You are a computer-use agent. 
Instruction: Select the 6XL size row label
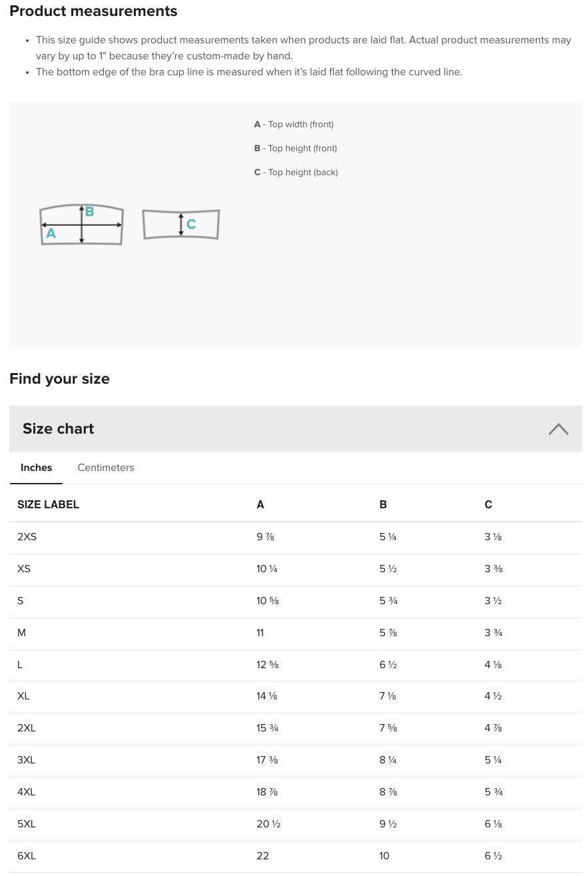27,856
